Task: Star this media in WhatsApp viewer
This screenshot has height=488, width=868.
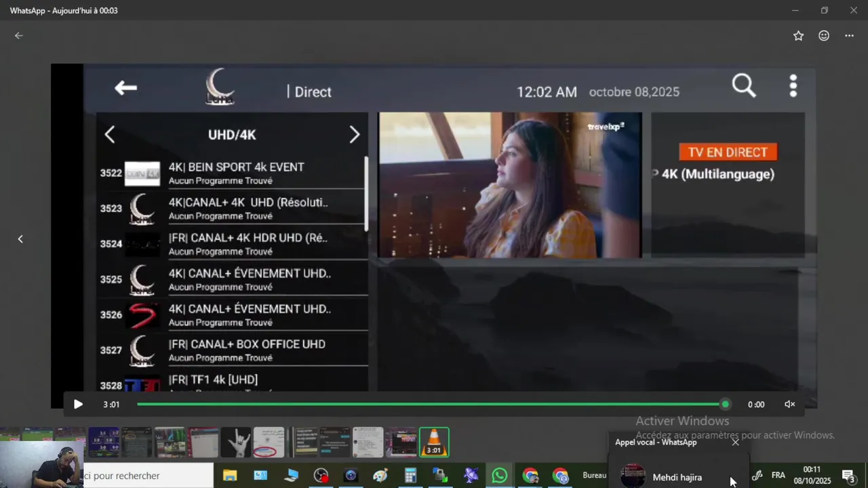Action: coord(798,36)
